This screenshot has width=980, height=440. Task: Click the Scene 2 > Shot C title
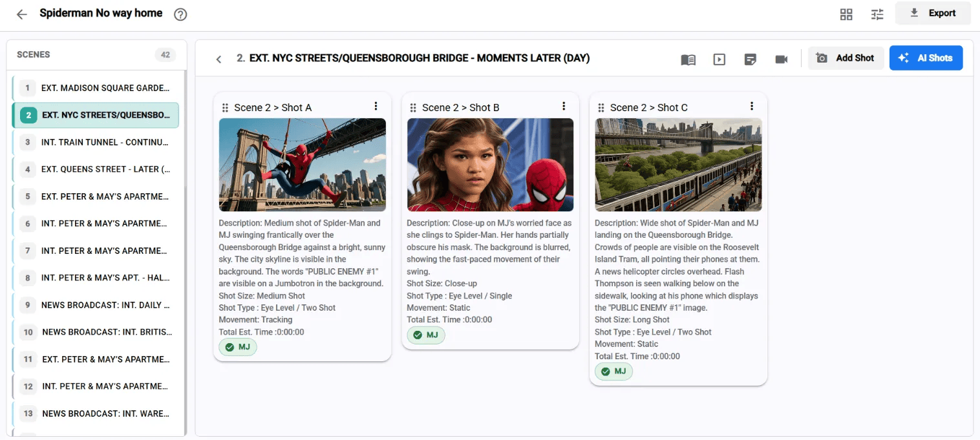649,108
